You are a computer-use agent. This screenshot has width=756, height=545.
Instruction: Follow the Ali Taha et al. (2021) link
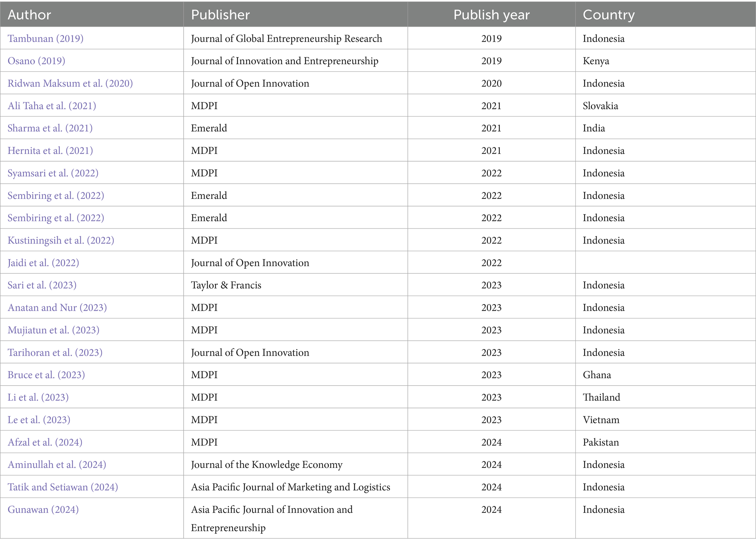point(52,106)
